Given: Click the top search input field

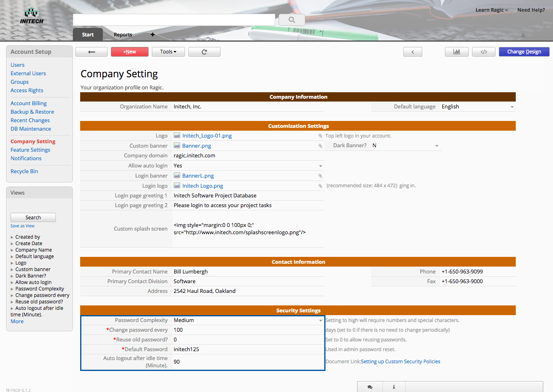Looking at the screenshot, I should pyautogui.click(x=174, y=20).
